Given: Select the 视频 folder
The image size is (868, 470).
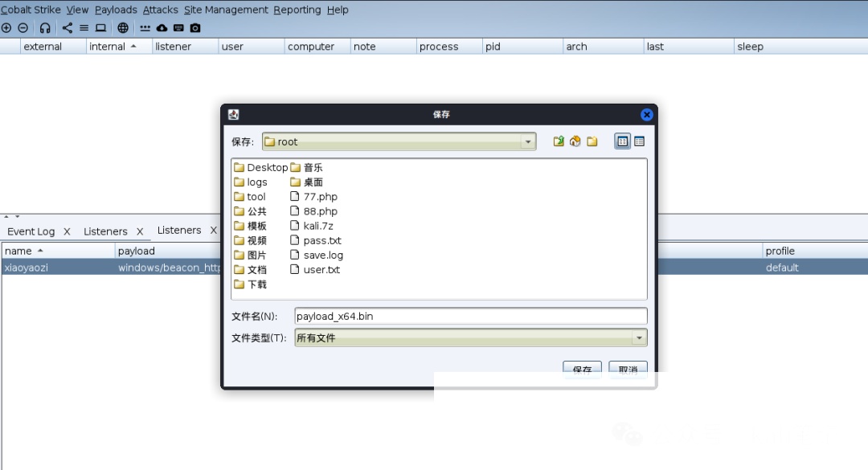Looking at the screenshot, I should 250,240.
